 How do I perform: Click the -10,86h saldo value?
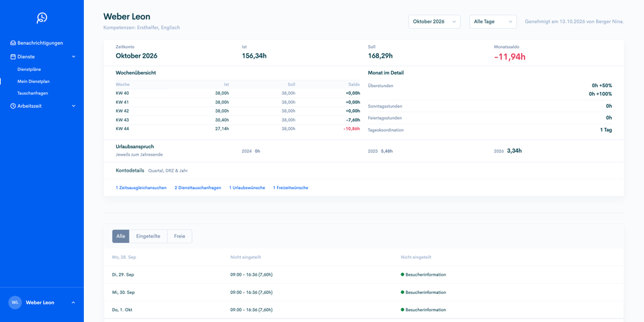(352, 129)
